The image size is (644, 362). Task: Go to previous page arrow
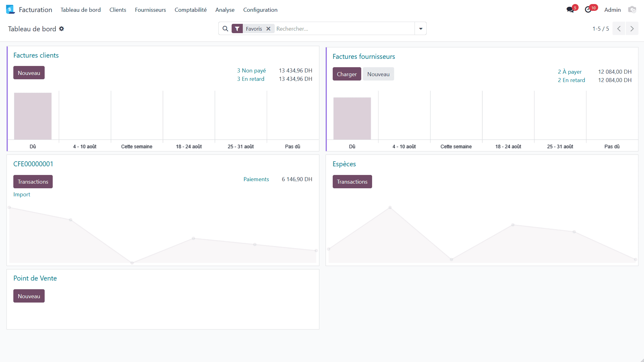click(x=619, y=29)
